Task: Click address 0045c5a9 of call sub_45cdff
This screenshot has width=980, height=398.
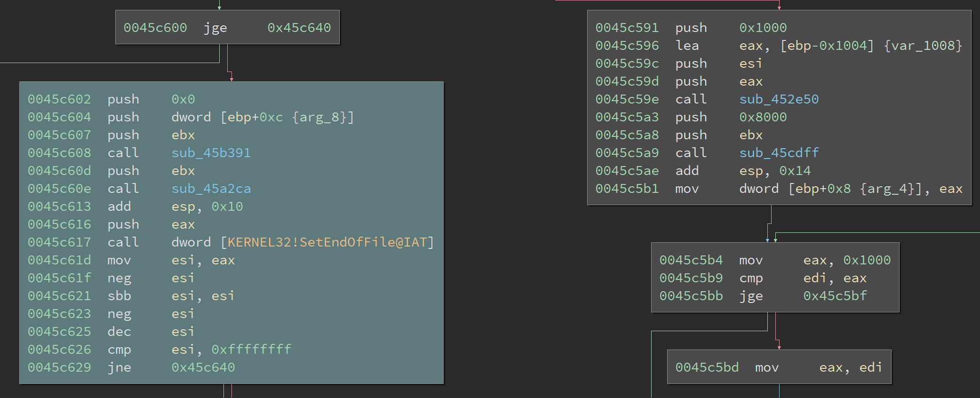Action: tap(627, 153)
